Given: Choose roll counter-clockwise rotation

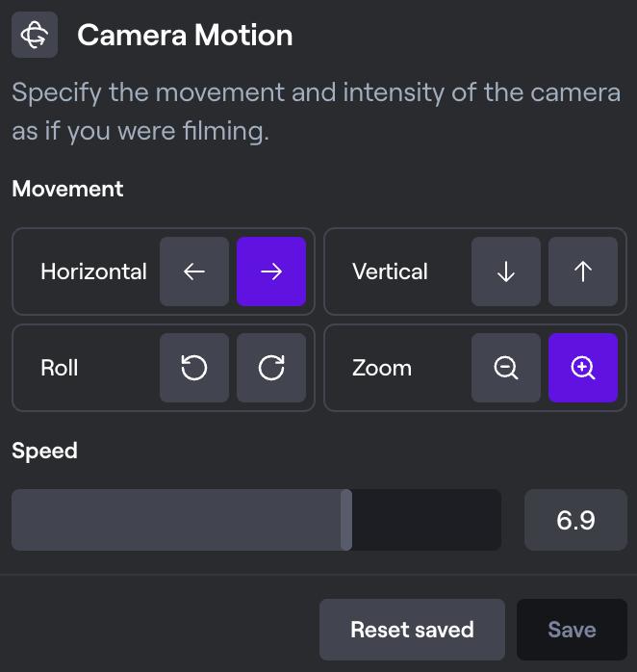Looking at the screenshot, I should click(194, 368).
